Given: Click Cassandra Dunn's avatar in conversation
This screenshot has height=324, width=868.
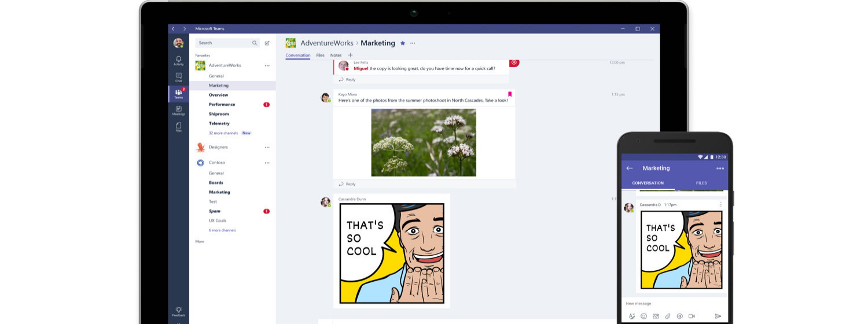Looking at the screenshot, I should pos(326,202).
